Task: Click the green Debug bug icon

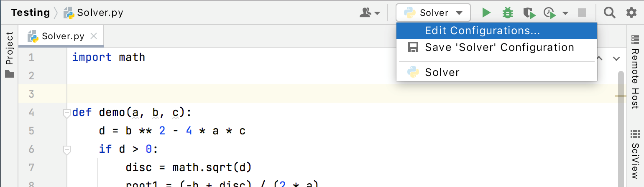Action: pos(508,13)
